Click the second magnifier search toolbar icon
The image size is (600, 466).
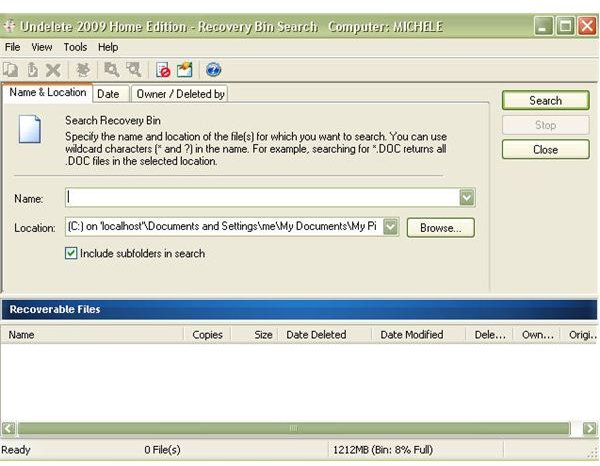(x=134, y=70)
